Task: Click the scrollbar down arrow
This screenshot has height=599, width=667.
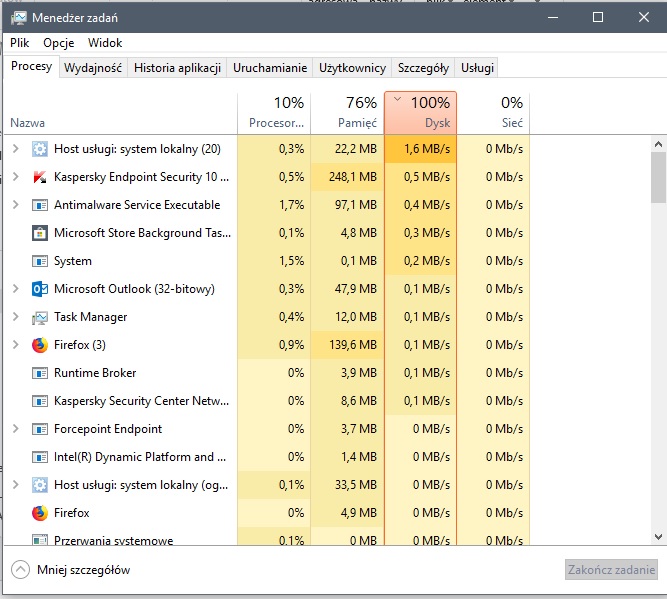Action: pos(658,537)
